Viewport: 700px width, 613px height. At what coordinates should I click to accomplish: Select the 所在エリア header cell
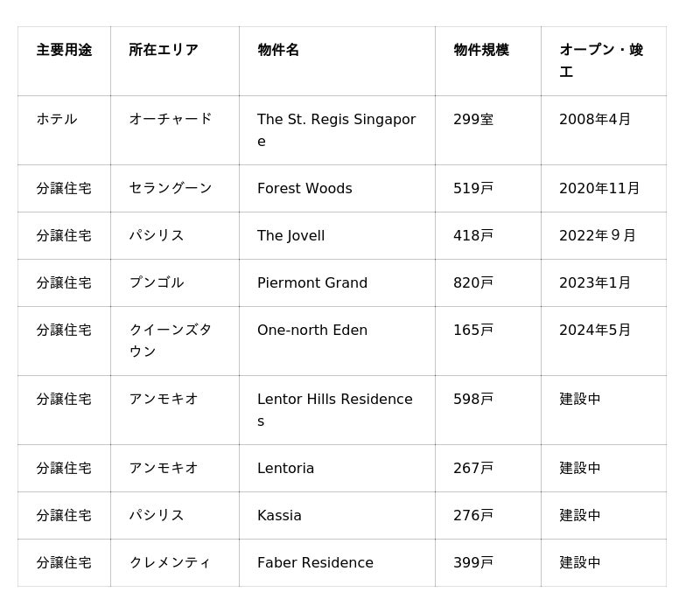coord(164,51)
